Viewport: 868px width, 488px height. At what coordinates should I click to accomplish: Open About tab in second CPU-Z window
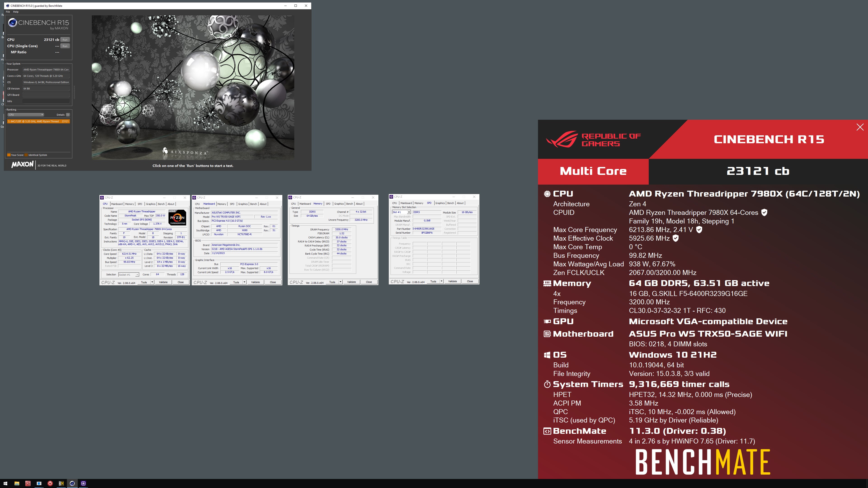tap(263, 204)
